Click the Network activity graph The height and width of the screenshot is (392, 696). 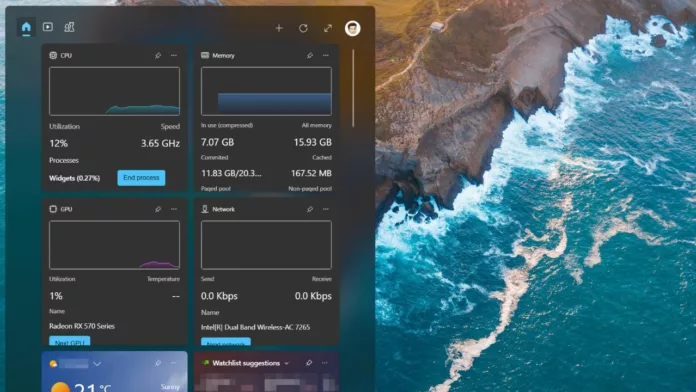(266, 245)
